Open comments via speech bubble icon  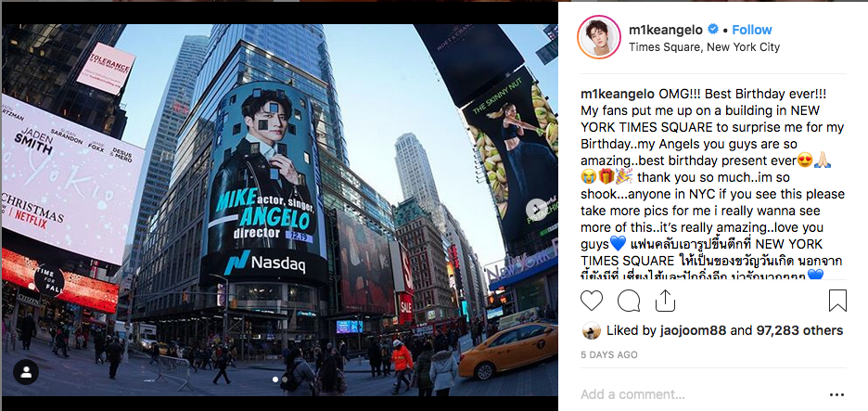[x=629, y=301]
